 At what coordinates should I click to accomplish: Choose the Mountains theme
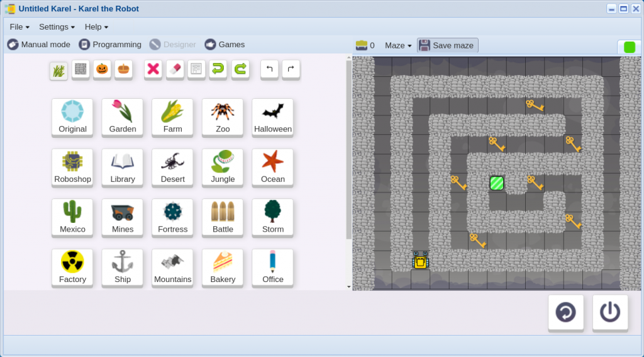[x=172, y=268]
